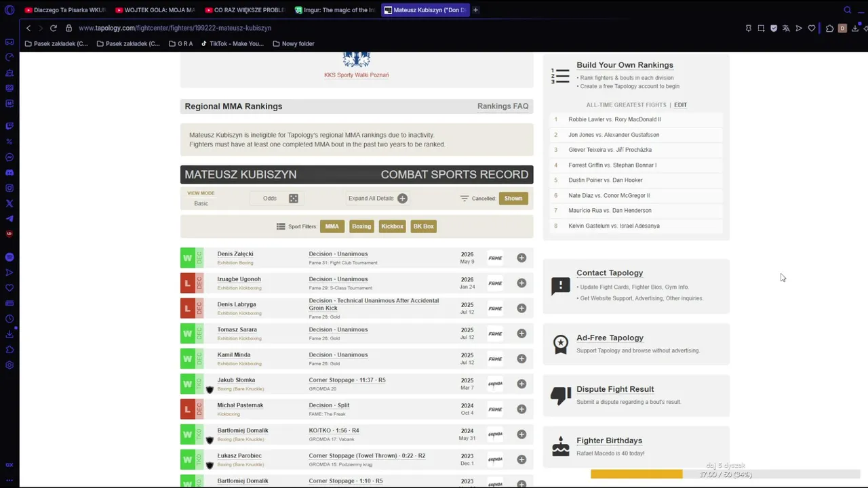The height and width of the screenshot is (488, 868).
Task: Switch to the Imgur tab
Action: (335, 10)
